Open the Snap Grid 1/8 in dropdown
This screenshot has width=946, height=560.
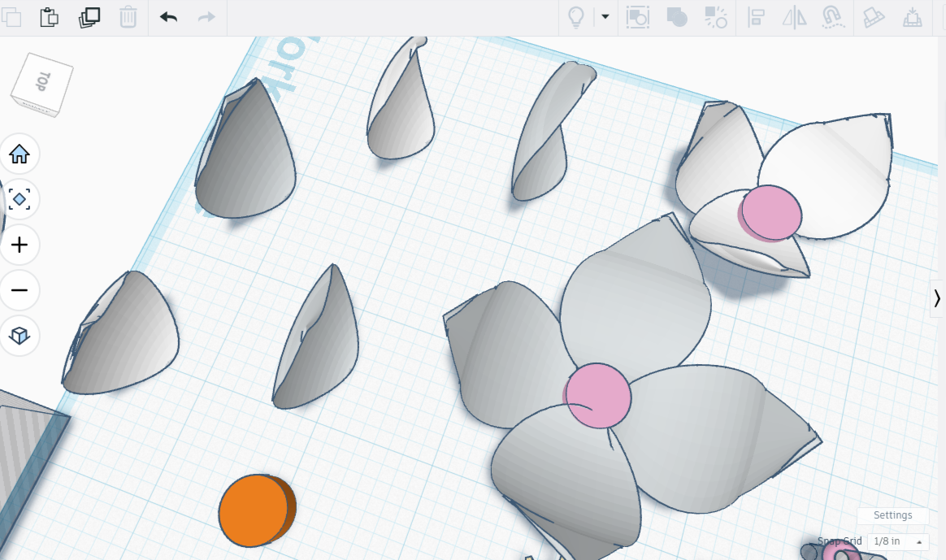point(898,541)
